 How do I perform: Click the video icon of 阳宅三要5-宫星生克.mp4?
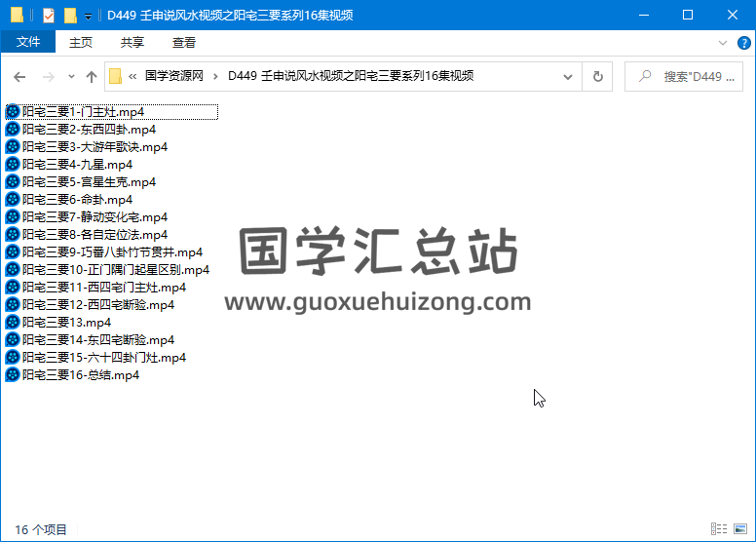coord(13,182)
